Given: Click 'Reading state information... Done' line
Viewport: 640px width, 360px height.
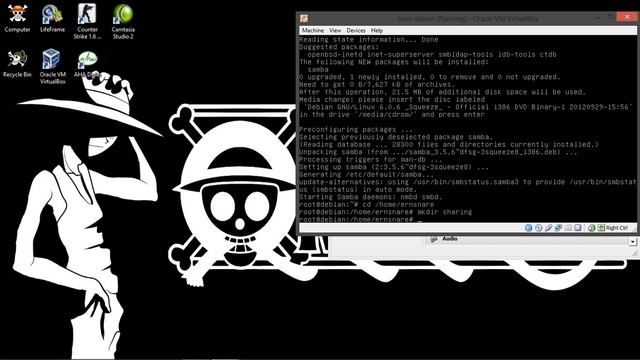Looking at the screenshot, I should point(369,40).
